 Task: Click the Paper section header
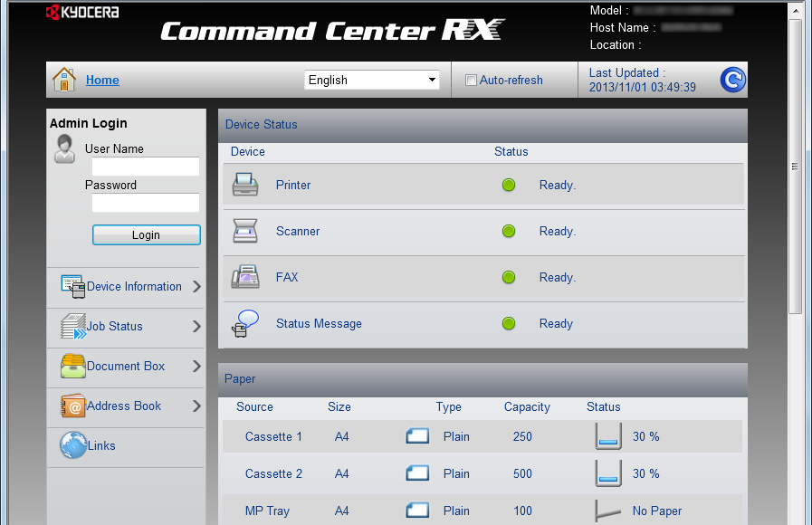tap(482, 379)
